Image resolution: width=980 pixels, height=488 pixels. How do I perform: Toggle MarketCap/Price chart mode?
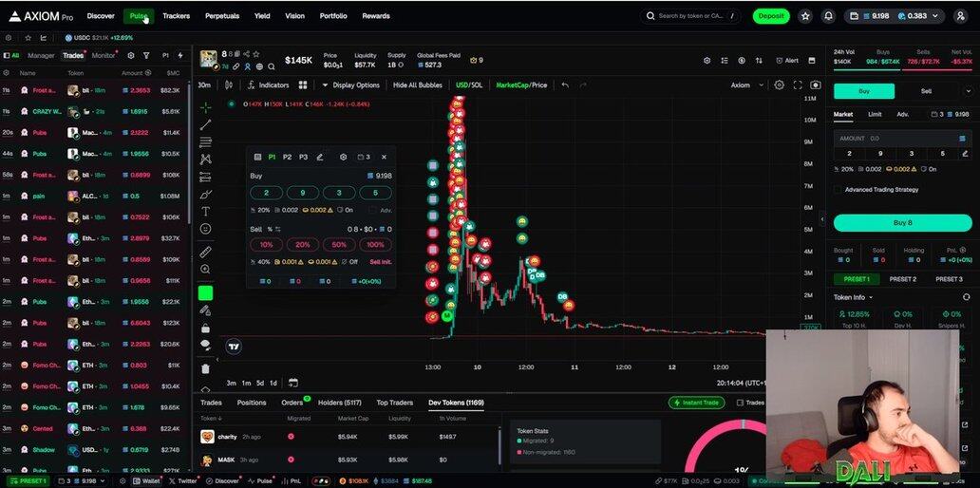click(x=521, y=84)
